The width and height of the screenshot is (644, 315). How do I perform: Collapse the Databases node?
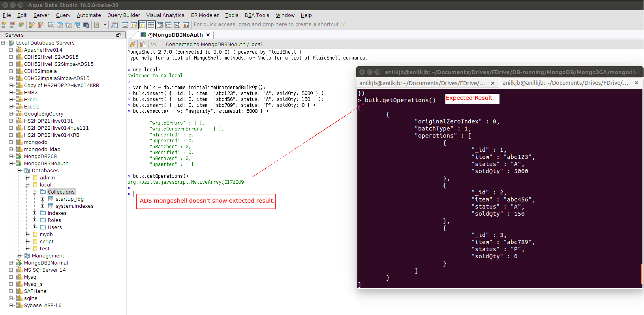19,171
